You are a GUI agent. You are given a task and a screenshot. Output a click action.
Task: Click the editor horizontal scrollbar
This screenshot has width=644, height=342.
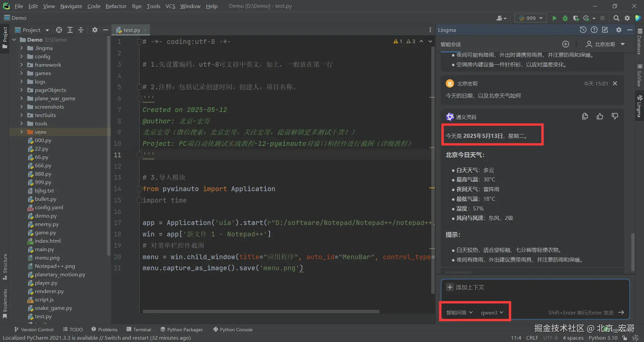[261, 311]
